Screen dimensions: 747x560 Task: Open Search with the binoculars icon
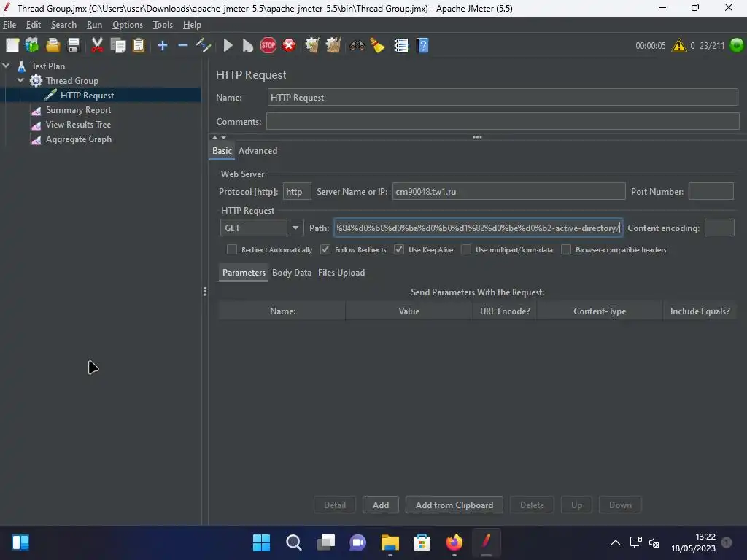(x=357, y=46)
